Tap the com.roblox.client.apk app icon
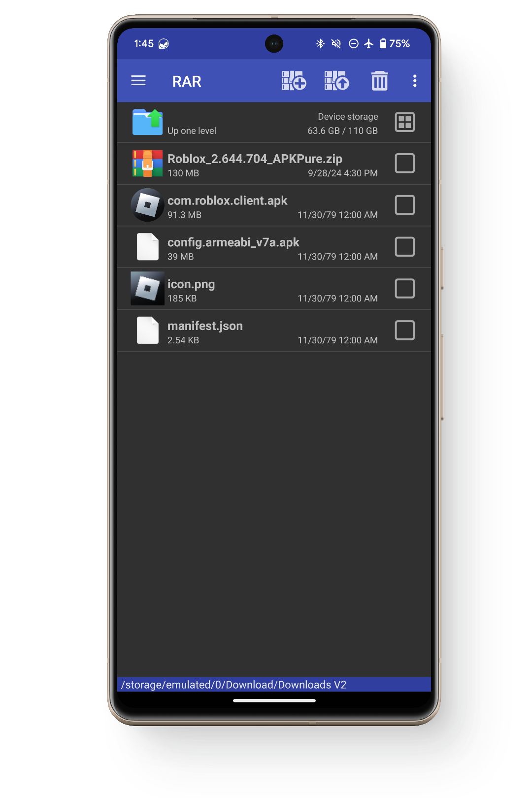This screenshot has height=798, width=532. tap(147, 205)
